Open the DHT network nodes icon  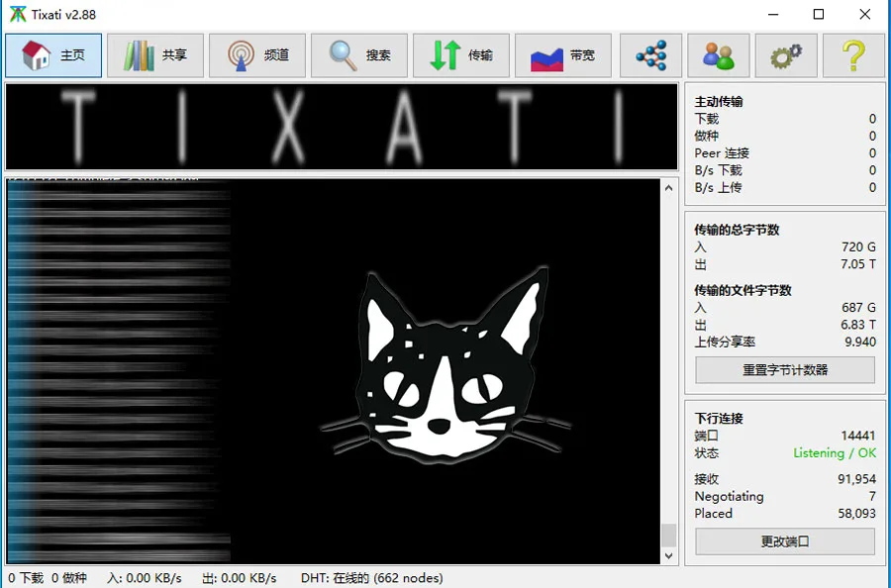coord(650,55)
